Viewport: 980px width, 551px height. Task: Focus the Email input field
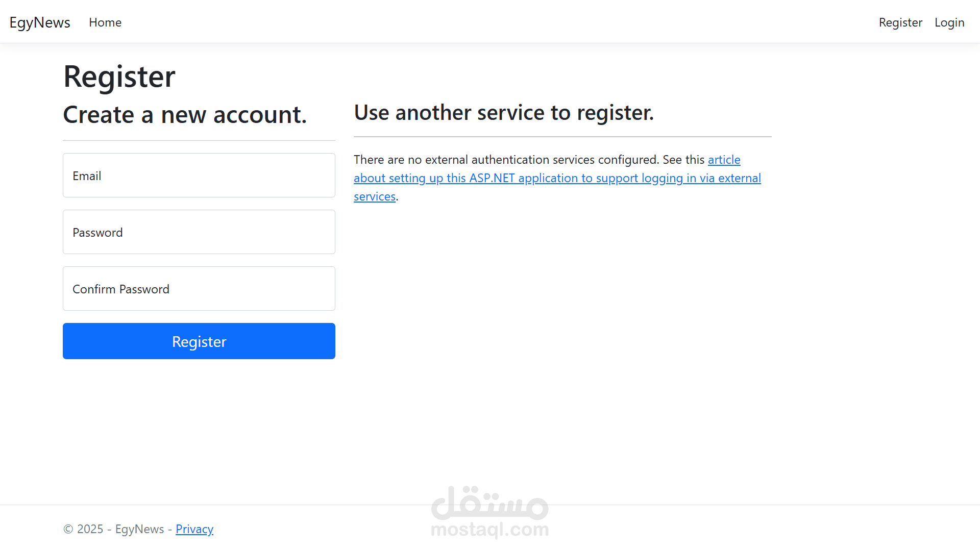click(x=199, y=176)
